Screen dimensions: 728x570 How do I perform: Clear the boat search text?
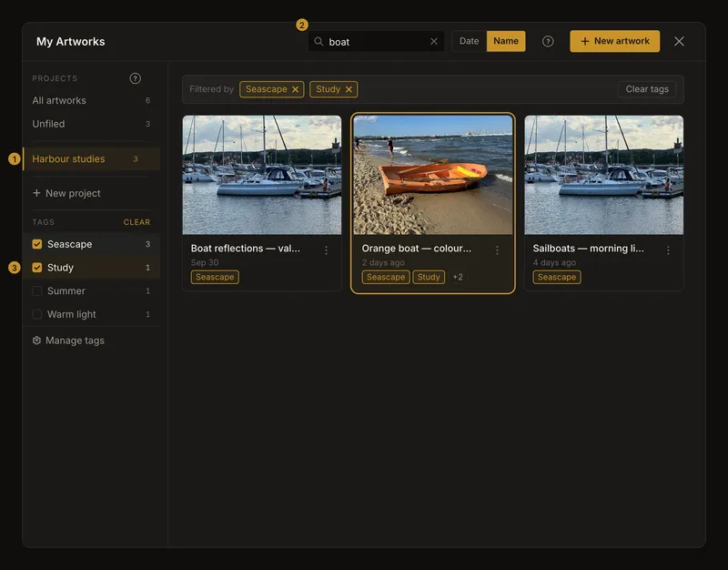click(x=434, y=41)
